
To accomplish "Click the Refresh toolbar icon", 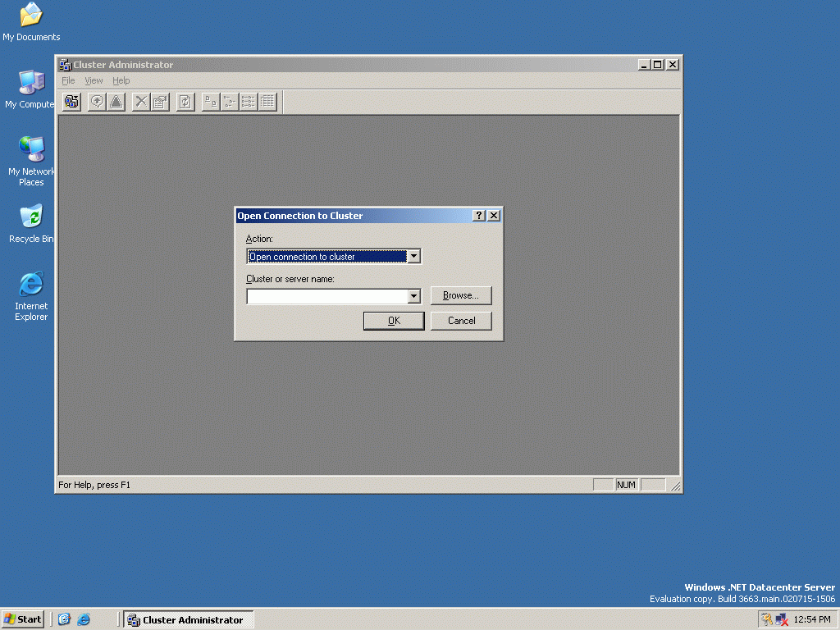I will coord(186,102).
